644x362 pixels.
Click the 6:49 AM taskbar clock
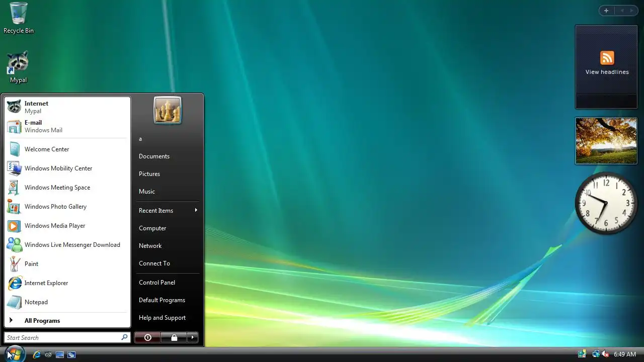tap(625, 354)
